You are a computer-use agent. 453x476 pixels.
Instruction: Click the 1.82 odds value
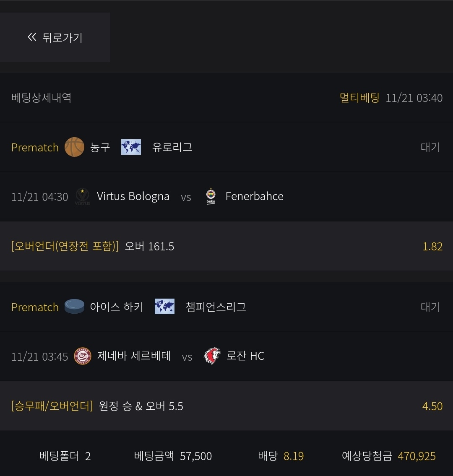pos(432,247)
